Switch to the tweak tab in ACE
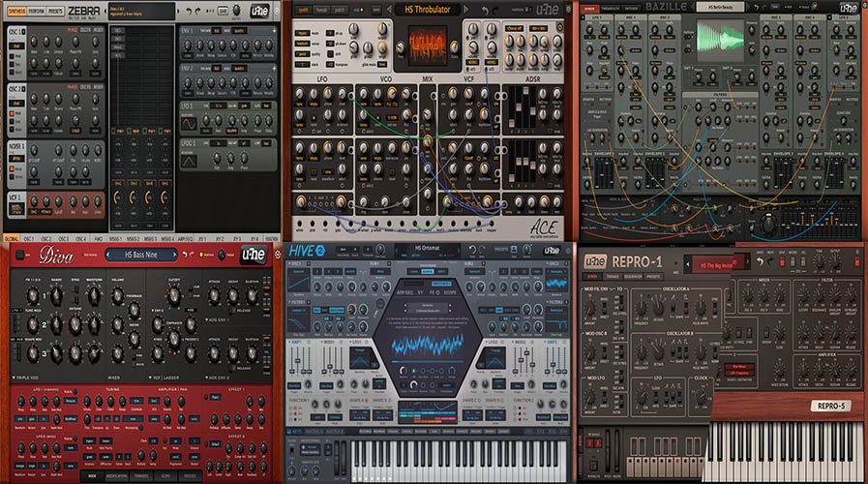Viewport: 868px width, 484px height. (321, 10)
